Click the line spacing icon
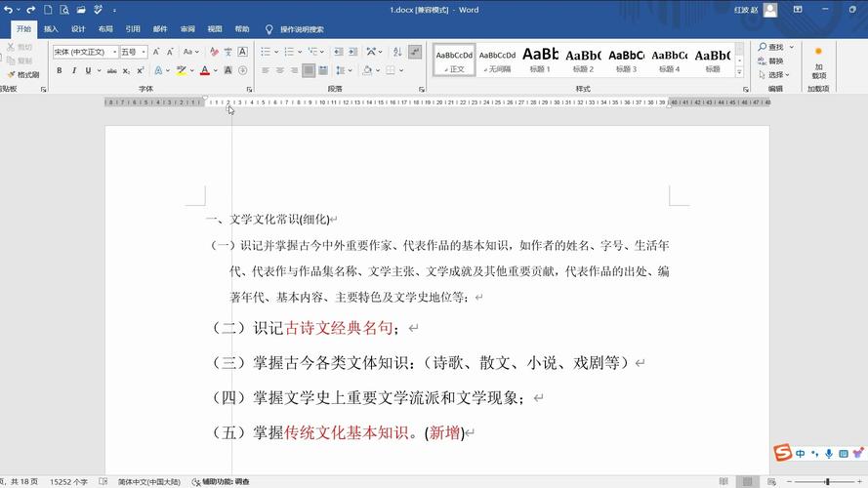Screen dimensions: 868x488 coord(341,70)
